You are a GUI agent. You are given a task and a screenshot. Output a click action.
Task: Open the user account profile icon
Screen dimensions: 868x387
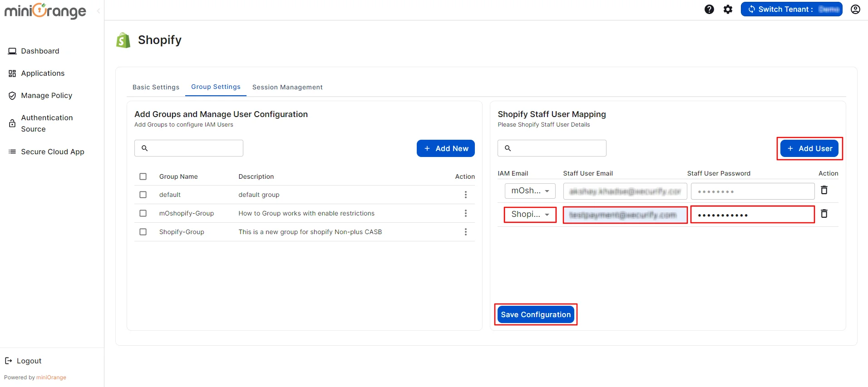(855, 9)
